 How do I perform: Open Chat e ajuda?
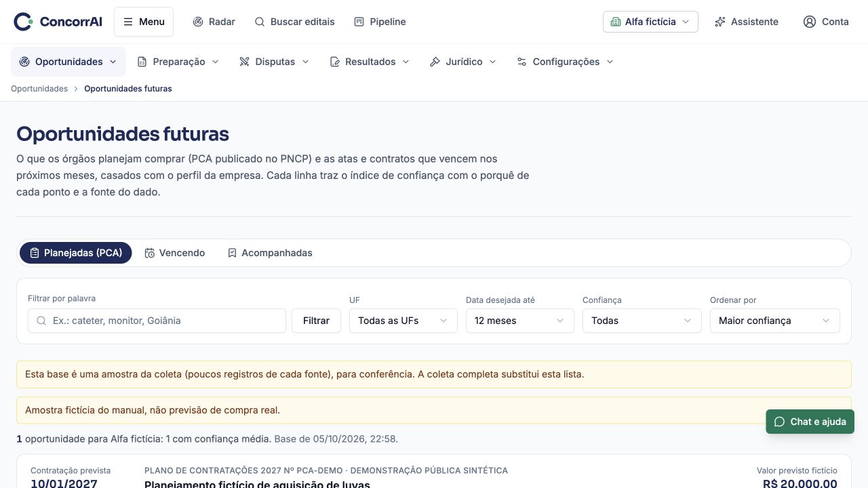[x=810, y=422]
